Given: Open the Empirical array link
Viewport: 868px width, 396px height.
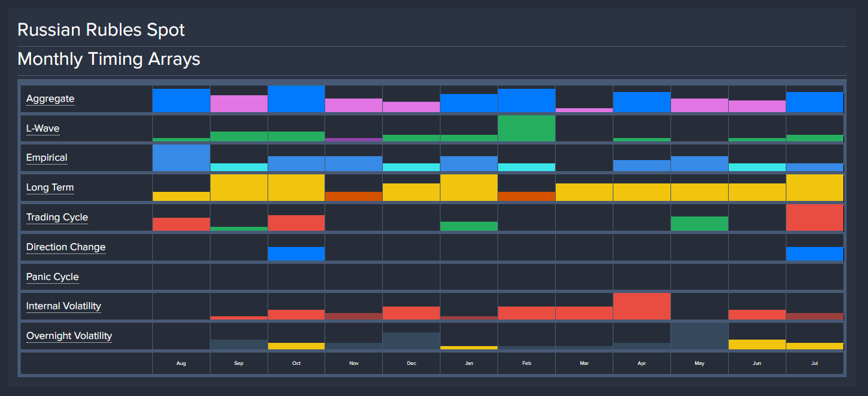Looking at the screenshot, I should [47, 157].
